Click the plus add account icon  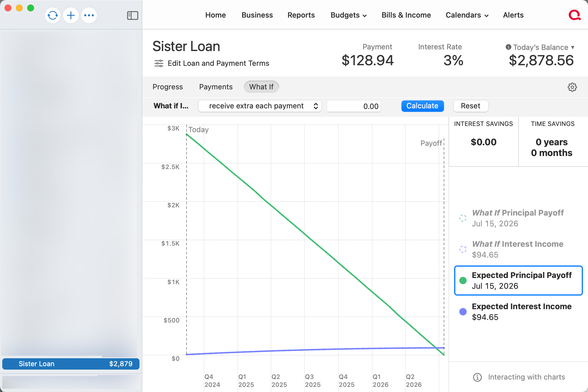click(71, 15)
